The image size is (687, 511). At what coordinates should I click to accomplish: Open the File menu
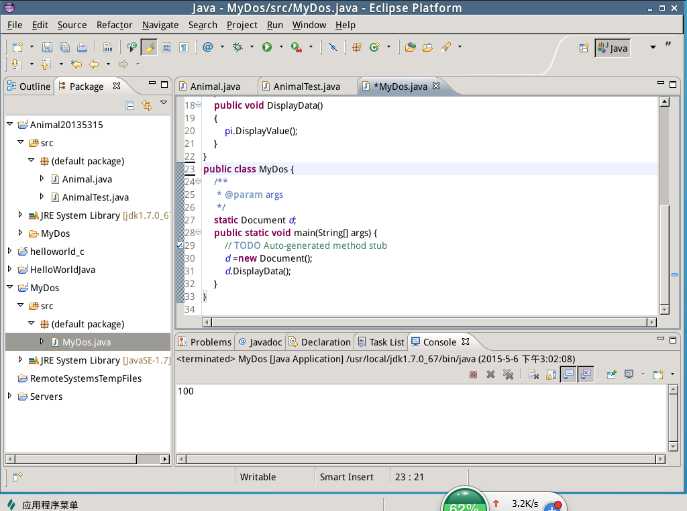(x=14, y=25)
